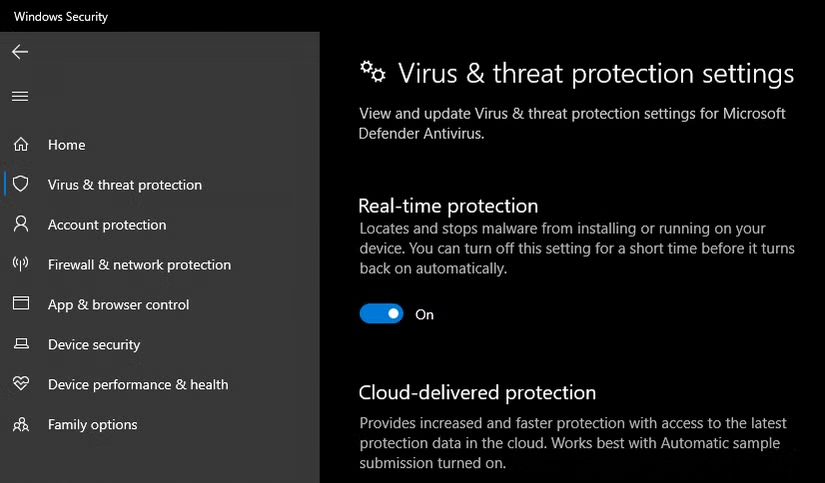This screenshot has height=483, width=825.
Task: Click the settings gears icon in heading
Action: pyautogui.click(x=372, y=71)
